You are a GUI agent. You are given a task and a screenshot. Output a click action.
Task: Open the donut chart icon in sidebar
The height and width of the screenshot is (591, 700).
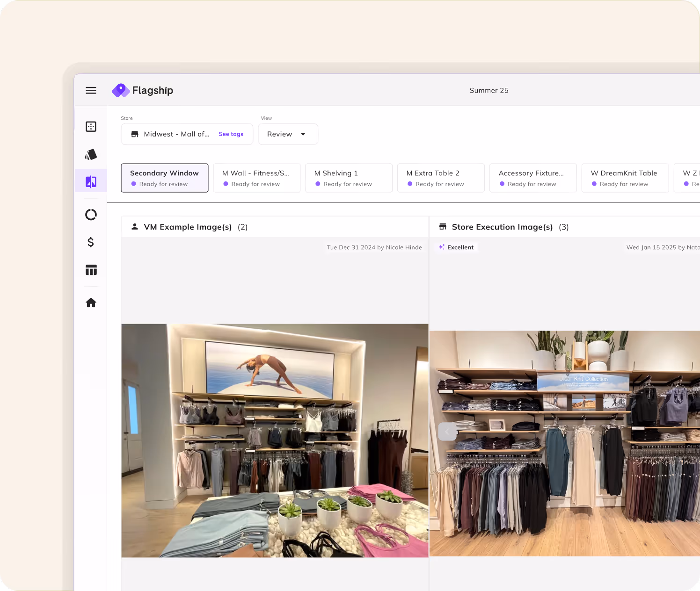(x=91, y=215)
